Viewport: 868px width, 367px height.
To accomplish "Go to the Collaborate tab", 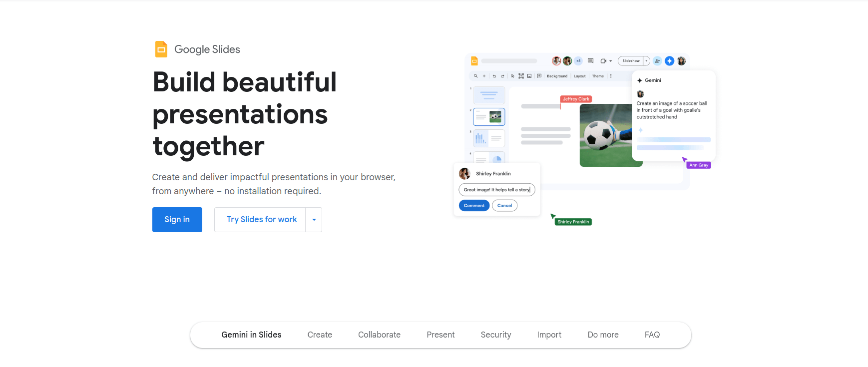I will (379, 335).
